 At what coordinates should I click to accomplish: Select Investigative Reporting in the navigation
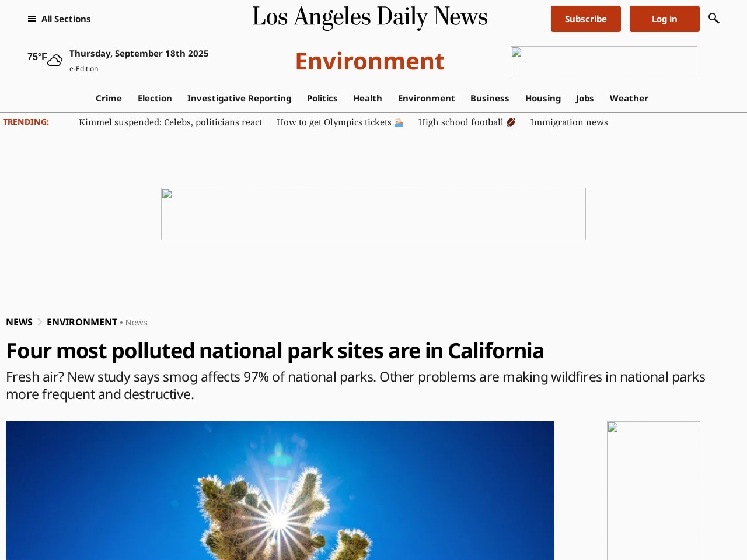tap(239, 98)
